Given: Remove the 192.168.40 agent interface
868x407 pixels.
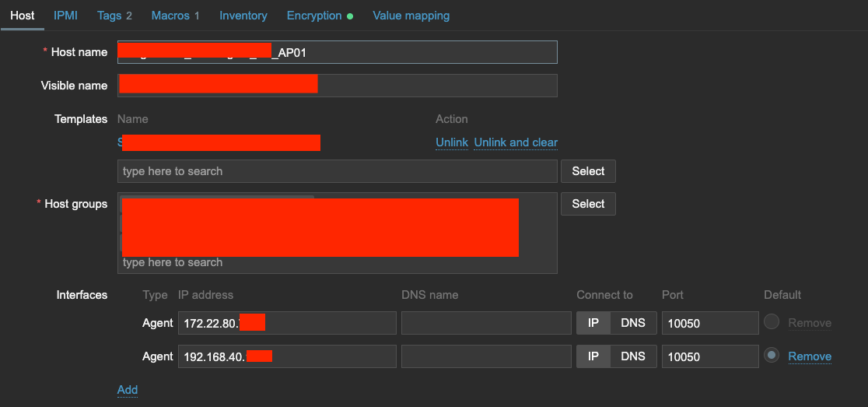Looking at the screenshot, I should (x=810, y=356).
